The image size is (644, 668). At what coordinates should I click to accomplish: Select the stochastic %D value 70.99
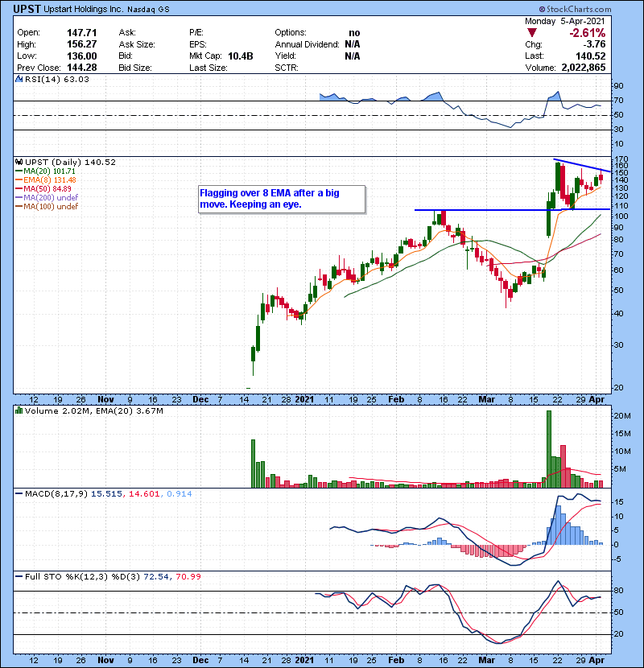coord(188,576)
